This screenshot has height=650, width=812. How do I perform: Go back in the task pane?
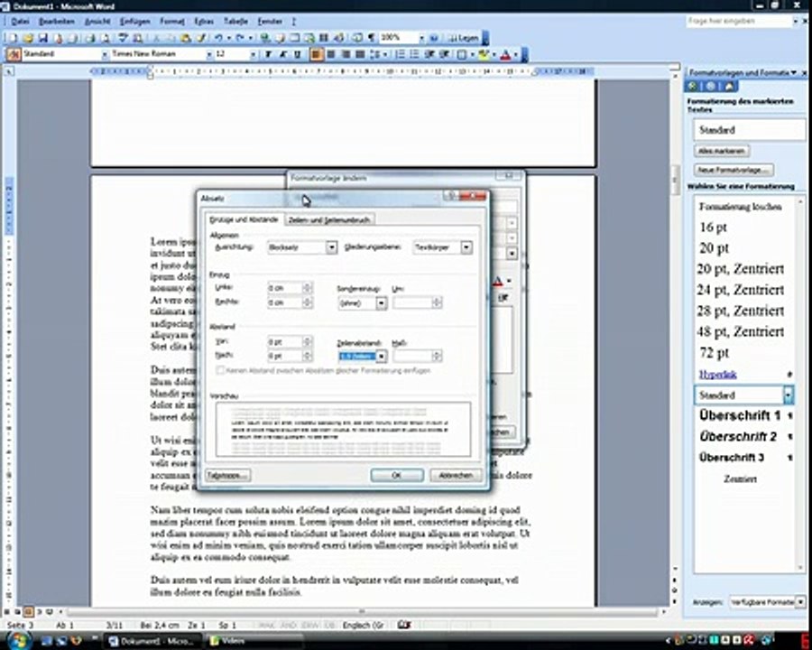[x=693, y=86]
